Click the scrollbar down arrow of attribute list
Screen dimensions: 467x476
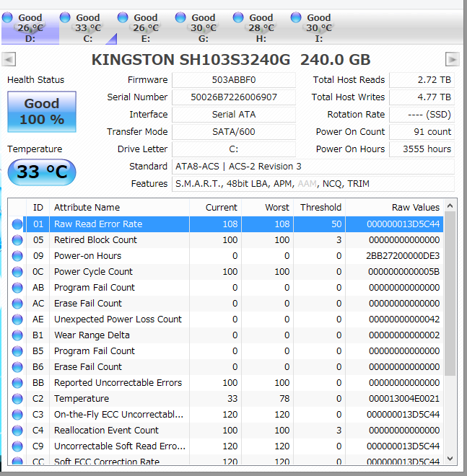click(x=450, y=459)
